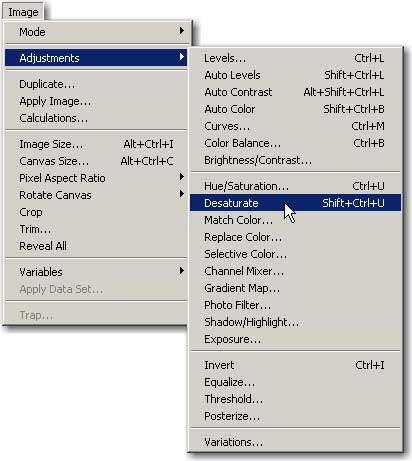Click the Crop menu item
412x461 pixels.
point(96,212)
